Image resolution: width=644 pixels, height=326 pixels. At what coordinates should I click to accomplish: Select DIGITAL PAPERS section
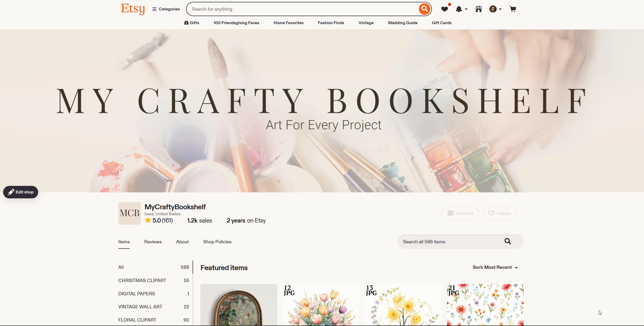154,294
